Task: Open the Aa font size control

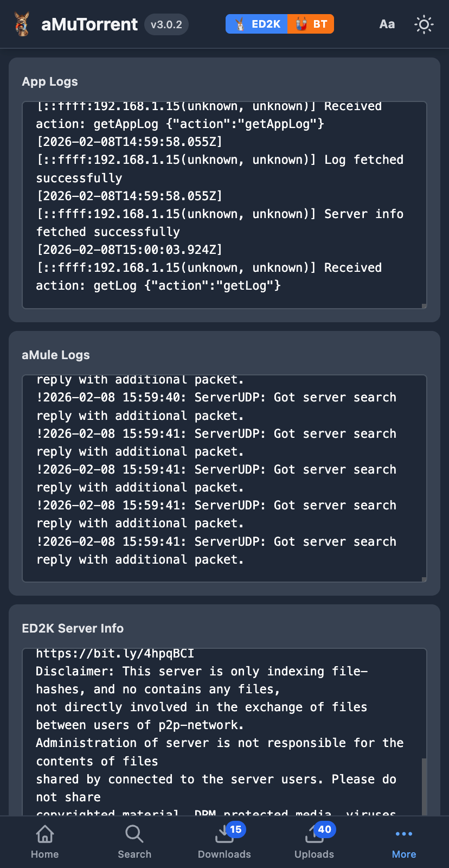Action: [387, 24]
